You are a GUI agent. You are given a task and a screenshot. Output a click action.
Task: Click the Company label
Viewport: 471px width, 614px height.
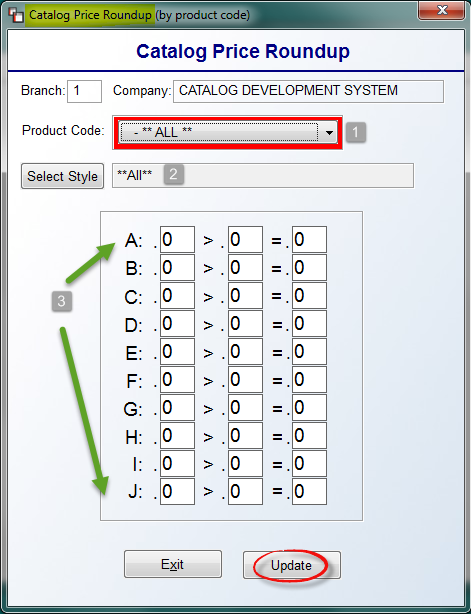coord(142,90)
